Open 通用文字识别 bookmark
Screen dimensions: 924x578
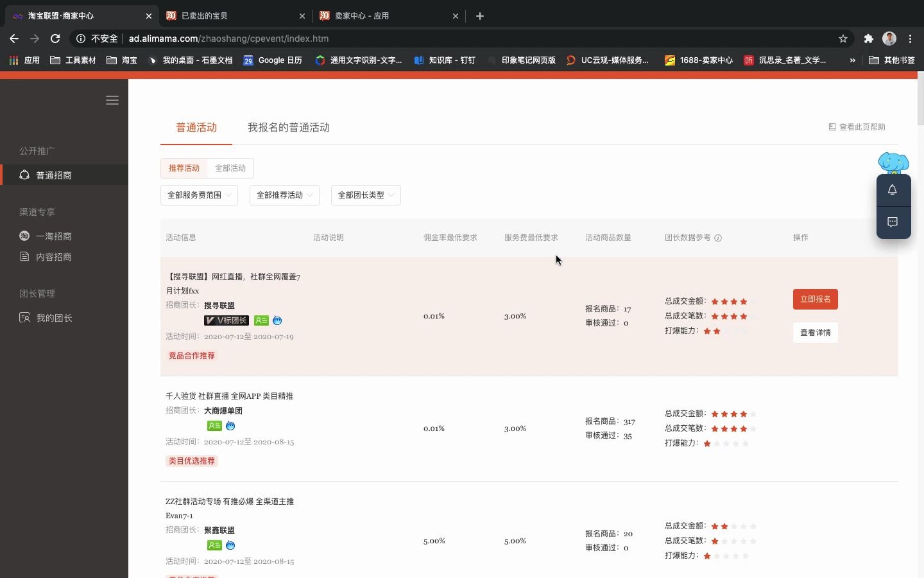click(x=359, y=60)
